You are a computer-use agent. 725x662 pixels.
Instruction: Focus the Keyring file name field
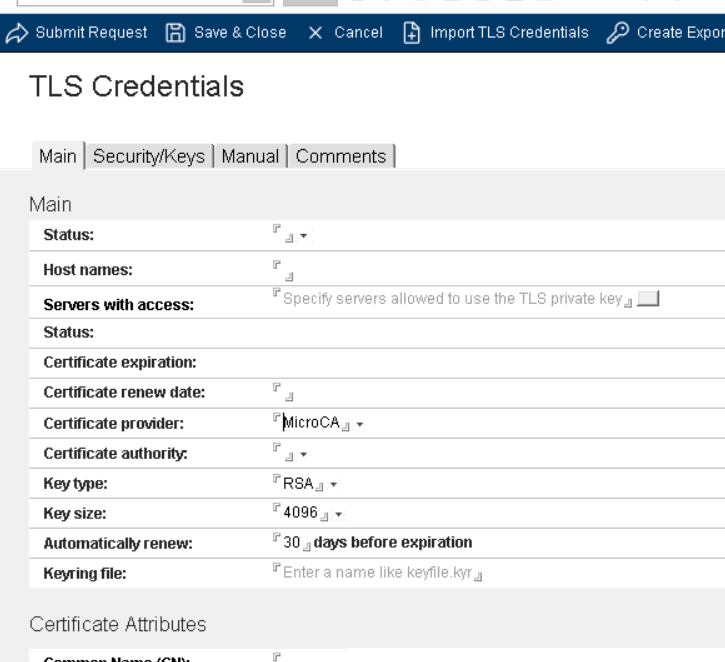tap(377, 572)
